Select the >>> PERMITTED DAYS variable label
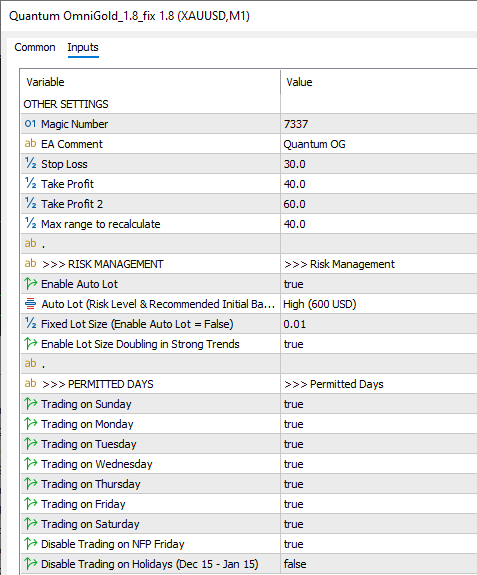This screenshot has height=575, width=477. pos(98,384)
